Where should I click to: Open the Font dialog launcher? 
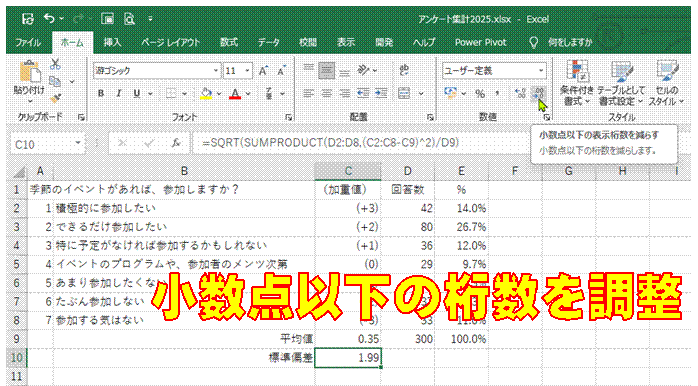point(288,117)
